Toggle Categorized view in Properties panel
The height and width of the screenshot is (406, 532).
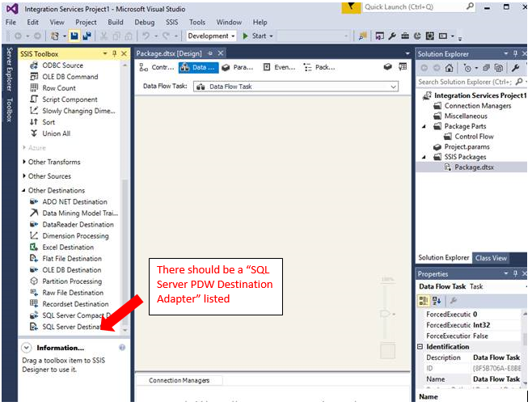[424, 301]
